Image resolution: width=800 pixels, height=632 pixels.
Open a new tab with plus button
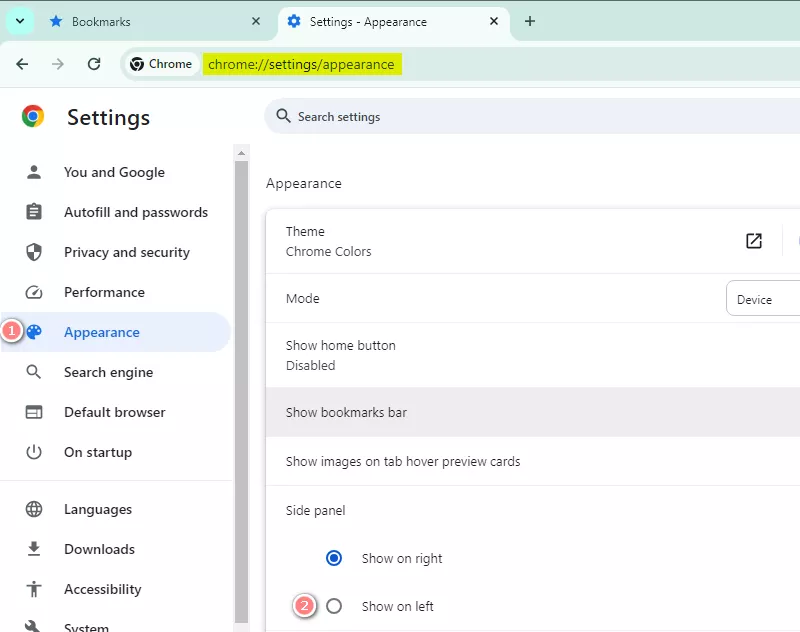(530, 21)
